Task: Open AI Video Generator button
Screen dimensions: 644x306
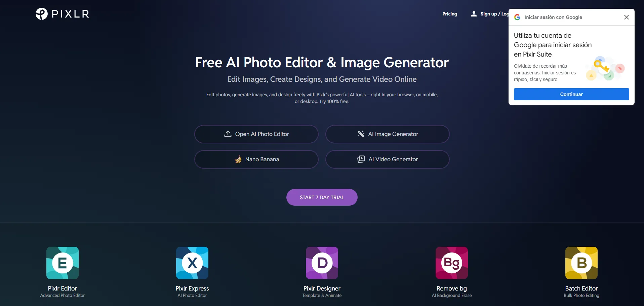Action: point(388,159)
